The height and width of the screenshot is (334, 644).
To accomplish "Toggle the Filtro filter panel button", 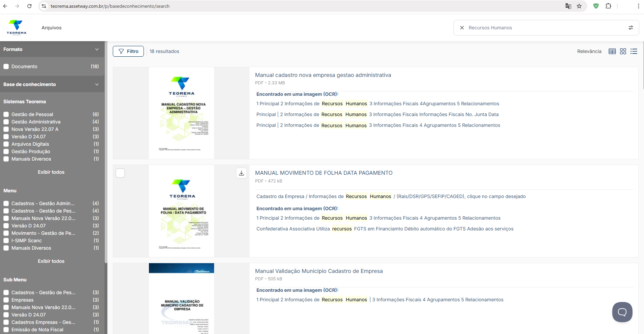I will coord(128,51).
